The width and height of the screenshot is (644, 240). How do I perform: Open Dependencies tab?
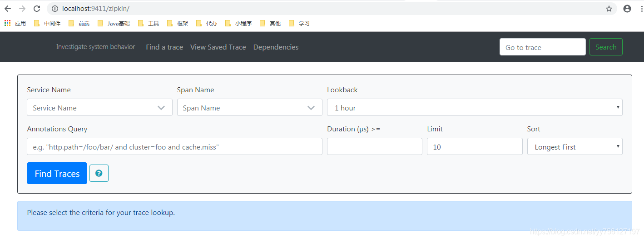click(276, 47)
